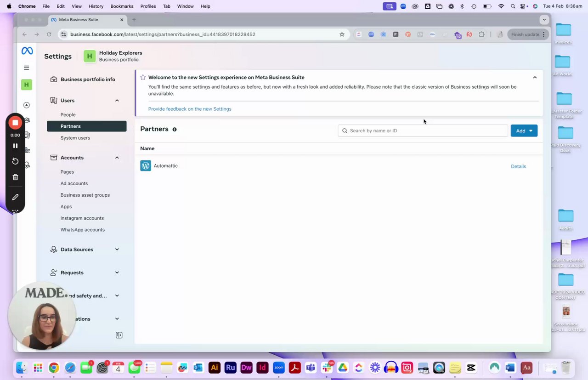Open Details for Automattic partner
This screenshot has height=380, width=588.
point(518,166)
